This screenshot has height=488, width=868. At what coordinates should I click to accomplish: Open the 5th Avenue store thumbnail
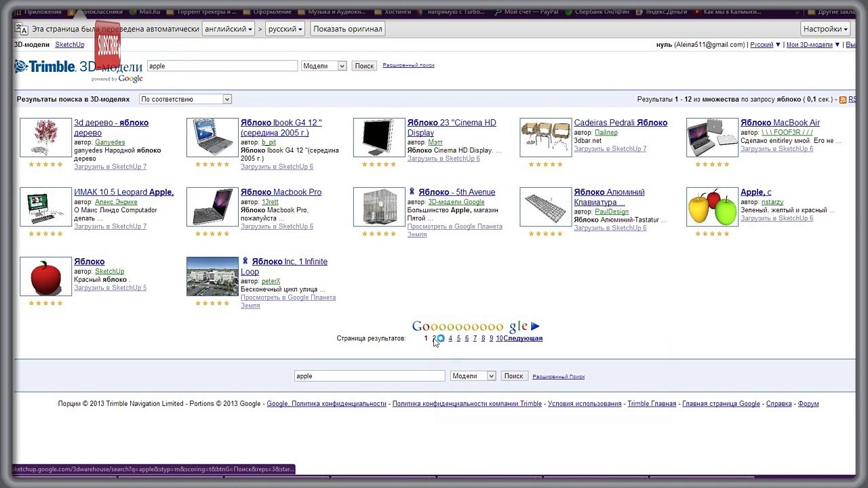(379, 207)
